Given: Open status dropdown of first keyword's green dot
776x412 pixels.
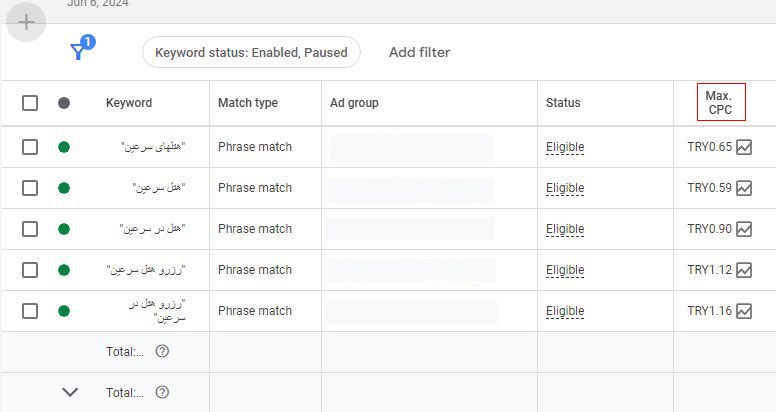Looking at the screenshot, I should (64, 147).
